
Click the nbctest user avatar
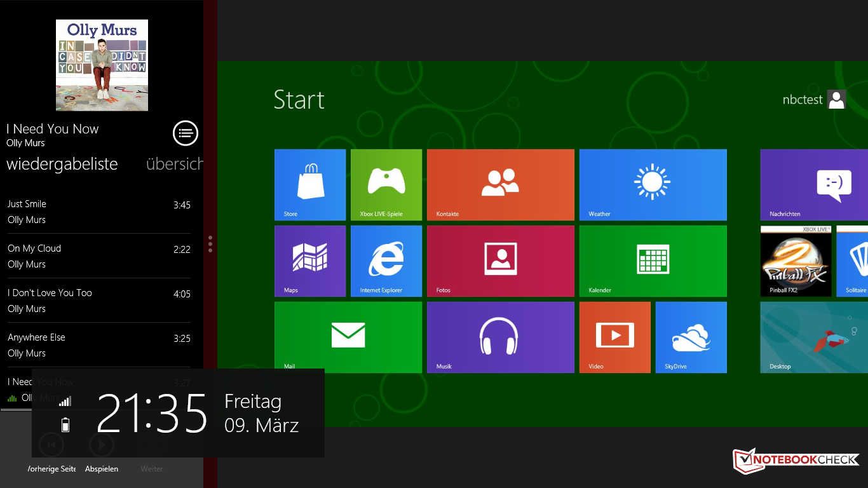pos(837,100)
